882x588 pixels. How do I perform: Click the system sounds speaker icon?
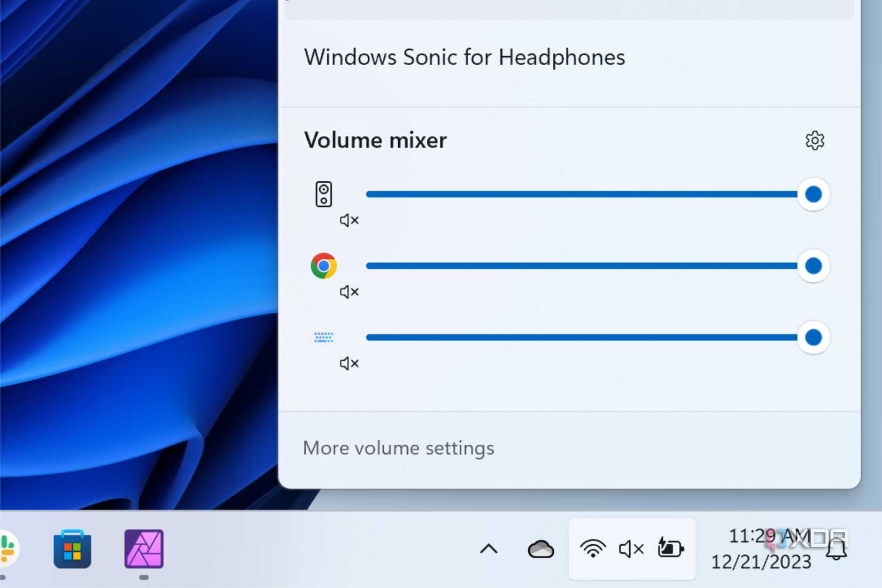point(323,194)
